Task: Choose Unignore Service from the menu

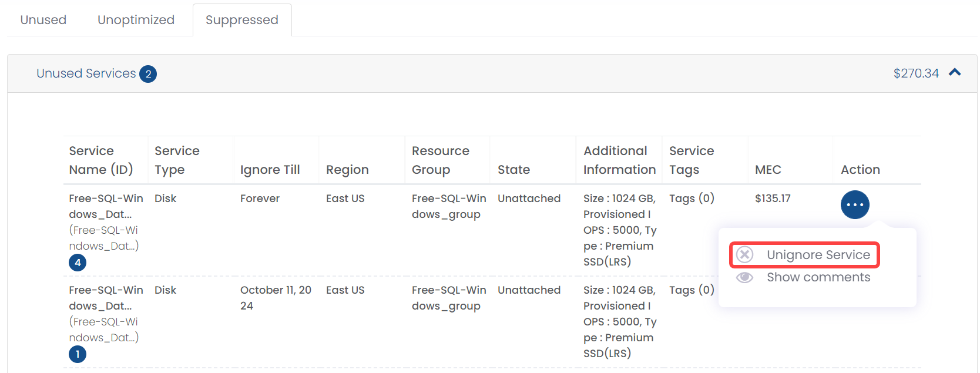Action: pos(804,255)
